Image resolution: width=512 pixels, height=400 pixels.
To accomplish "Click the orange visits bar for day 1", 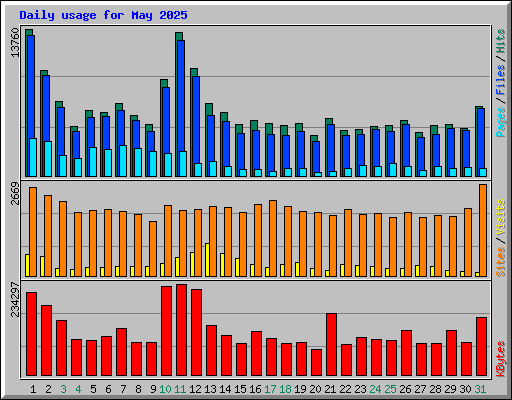I will point(33,232).
